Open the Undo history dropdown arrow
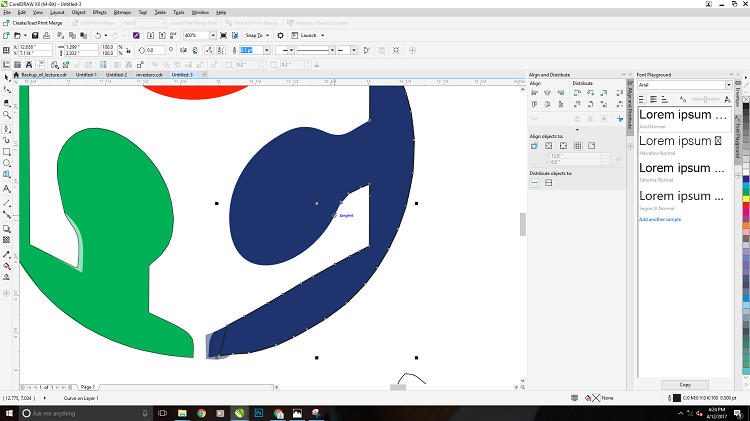Viewport: 750px width, 421px height. point(106,35)
